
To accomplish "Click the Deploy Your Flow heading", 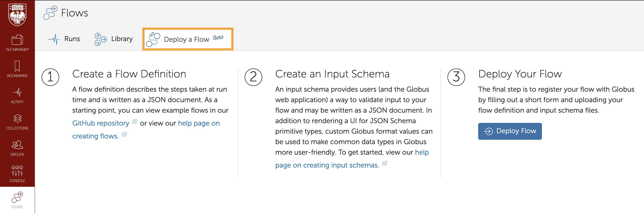I will (x=520, y=74).
